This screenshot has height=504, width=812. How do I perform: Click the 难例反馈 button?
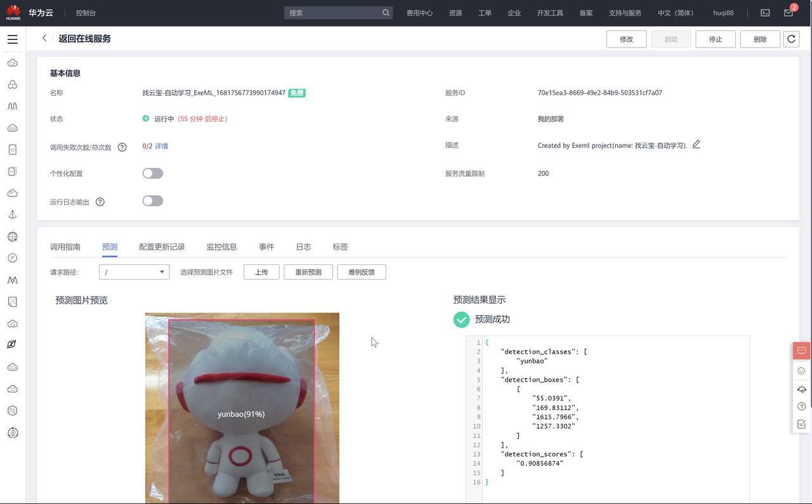point(362,272)
